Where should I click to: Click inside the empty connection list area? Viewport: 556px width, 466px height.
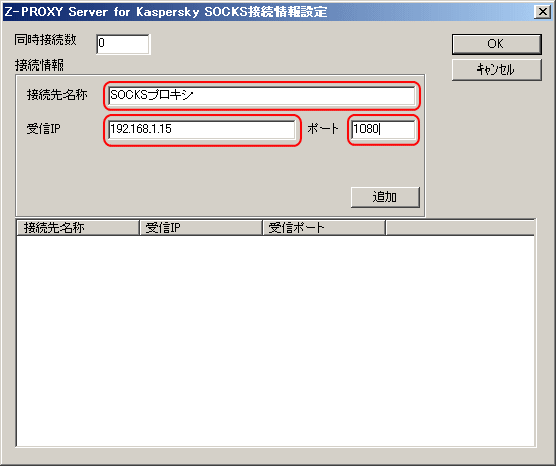pyautogui.click(x=276, y=340)
